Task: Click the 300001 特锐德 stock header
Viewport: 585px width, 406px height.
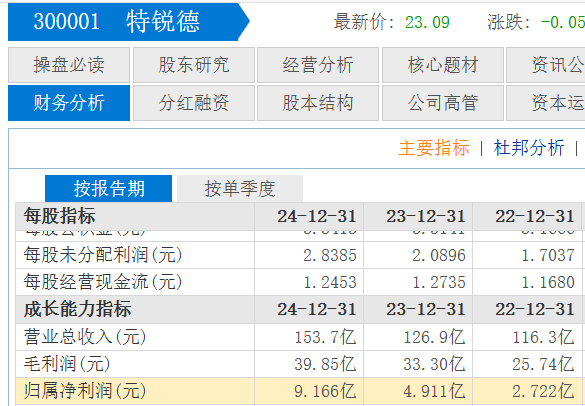Action: tap(123, 22)
